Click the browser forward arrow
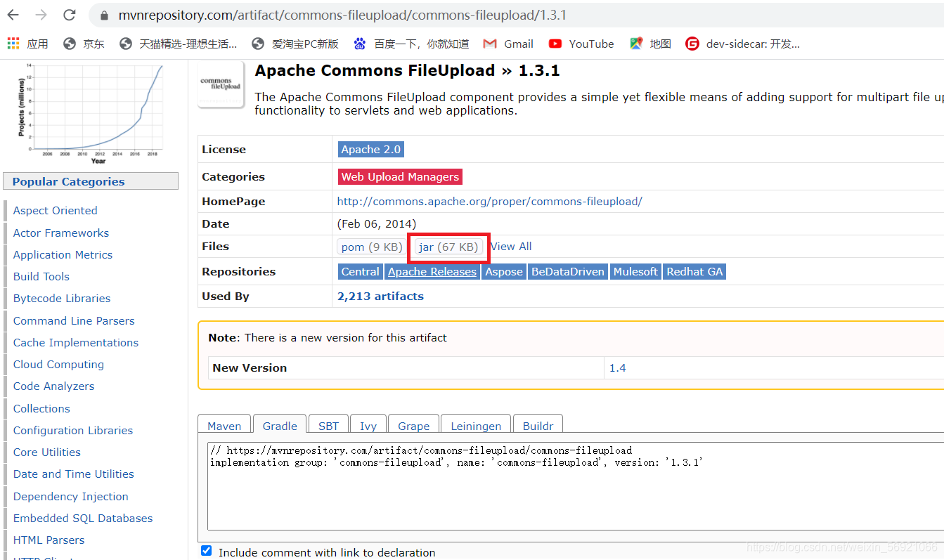This screenshot has width=944, height=560. 41,15
